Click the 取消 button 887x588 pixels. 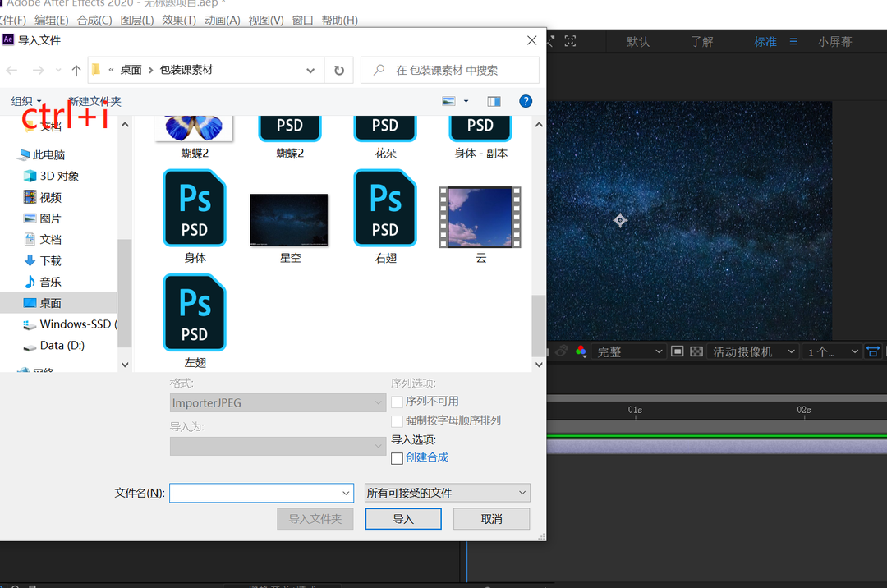491,519
